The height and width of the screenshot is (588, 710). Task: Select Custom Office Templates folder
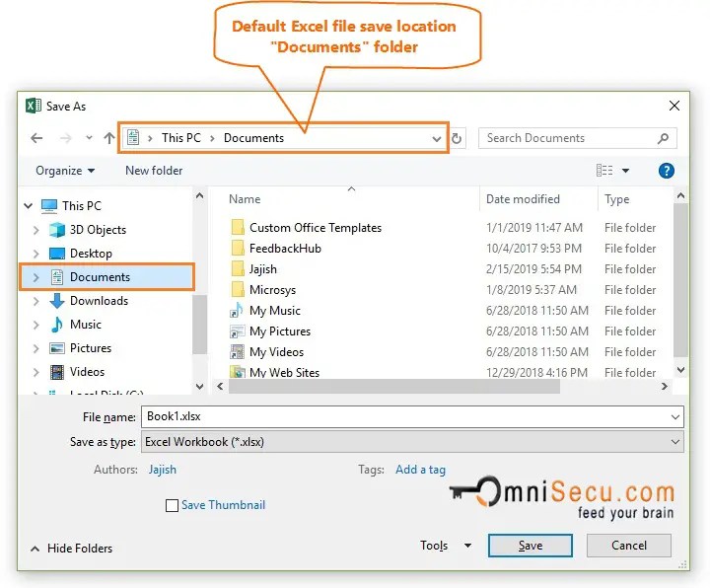316,228
